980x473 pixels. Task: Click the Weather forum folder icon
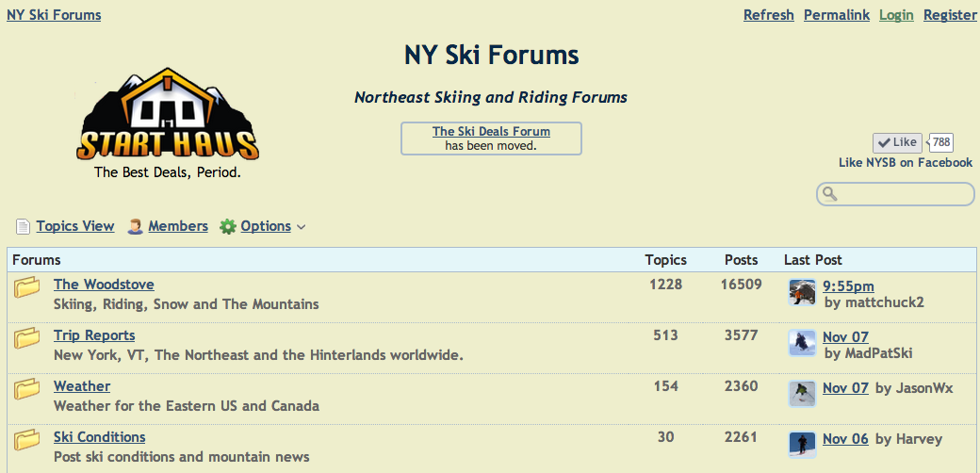pyautogui.click(x=27, y=389)
